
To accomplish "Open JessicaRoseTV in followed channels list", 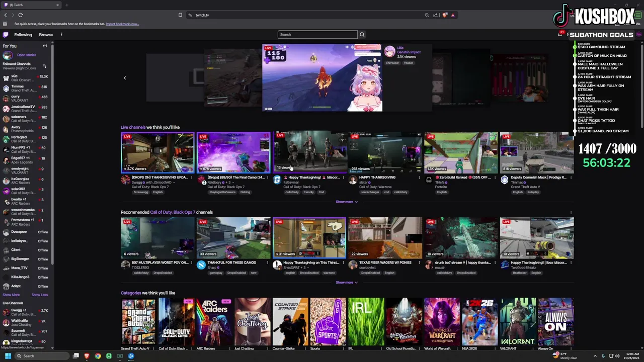I will pyautogui.click(x=25, y=109).
